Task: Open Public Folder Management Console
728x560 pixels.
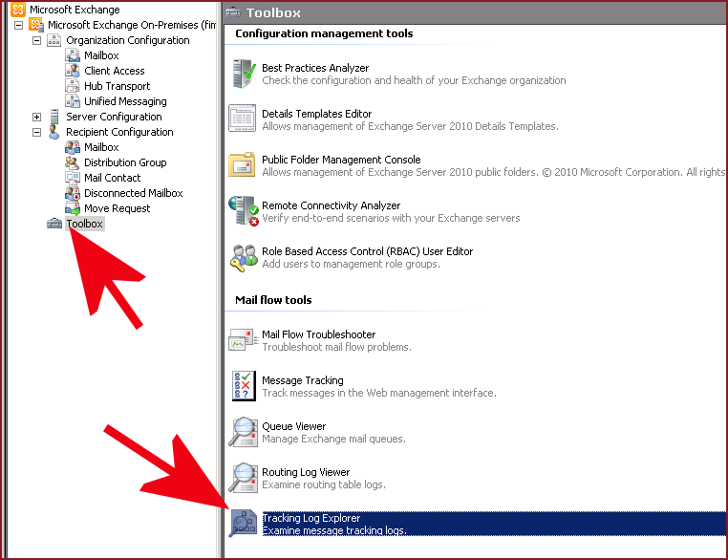Action: click(341, 160)
